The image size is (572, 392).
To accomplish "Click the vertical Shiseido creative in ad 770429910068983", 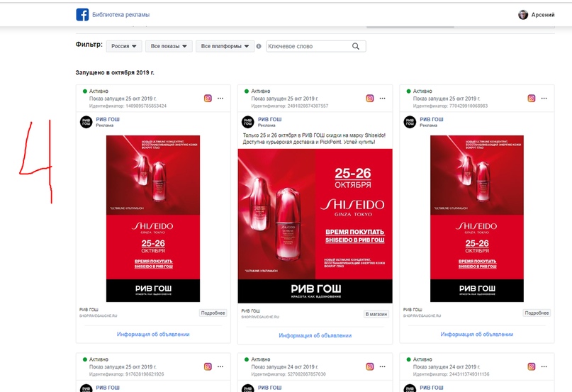I will (477, 218).
